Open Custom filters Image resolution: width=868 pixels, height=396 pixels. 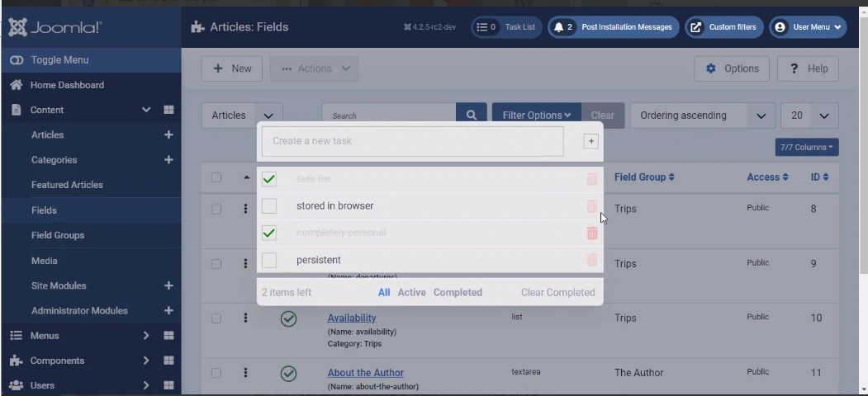724,27
